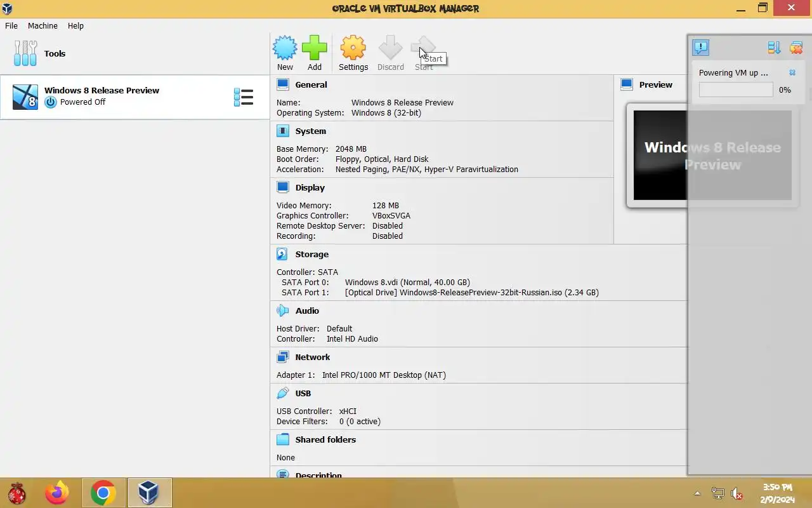Screen dimensions: 812x508
Task: Open the Windows 8 VM list-menu icon
Action: [244, 97]
